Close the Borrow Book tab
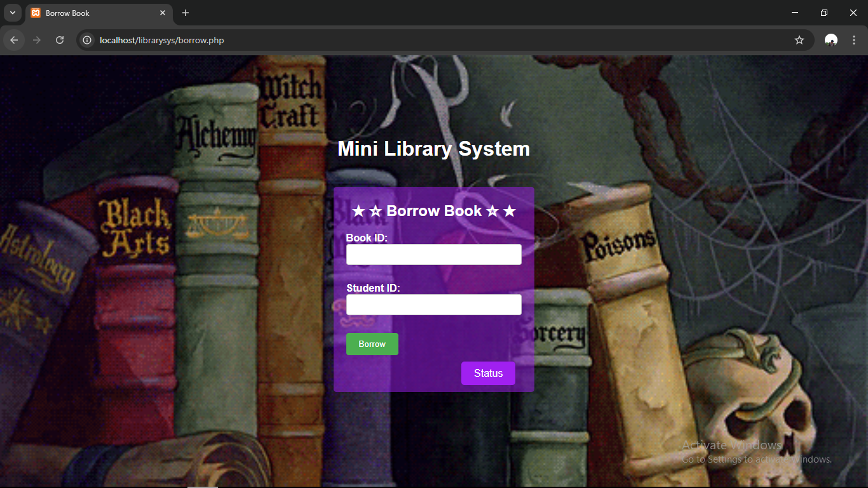Screen dimensions: 868x488 coord(163,13)
